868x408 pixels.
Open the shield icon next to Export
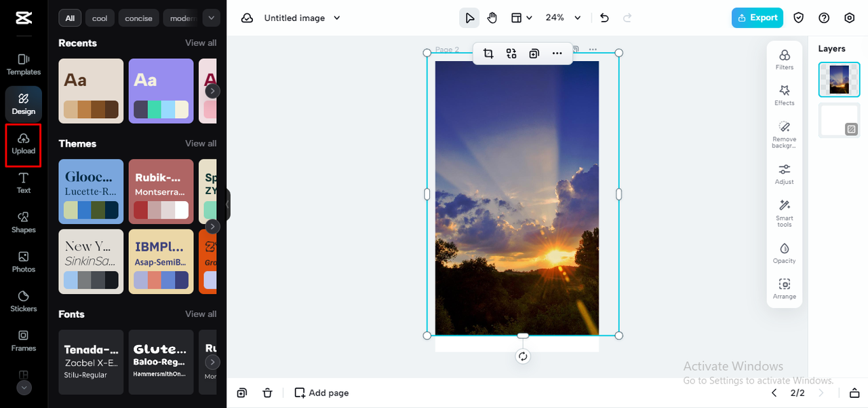[x=799, y=18]
